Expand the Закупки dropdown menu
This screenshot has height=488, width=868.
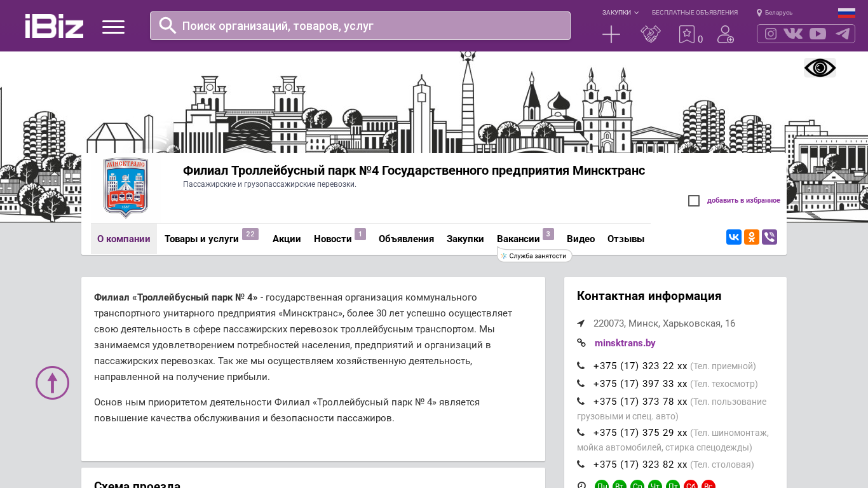click(620, 13)
